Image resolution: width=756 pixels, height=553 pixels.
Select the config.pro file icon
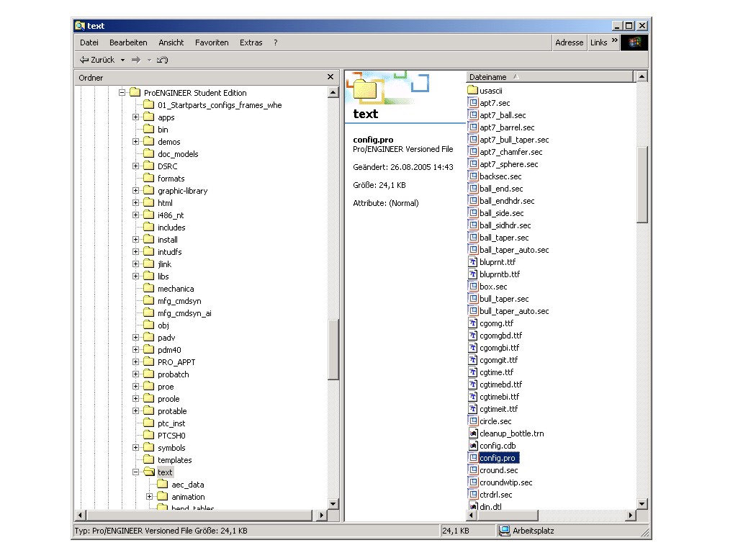pos(472,458)
